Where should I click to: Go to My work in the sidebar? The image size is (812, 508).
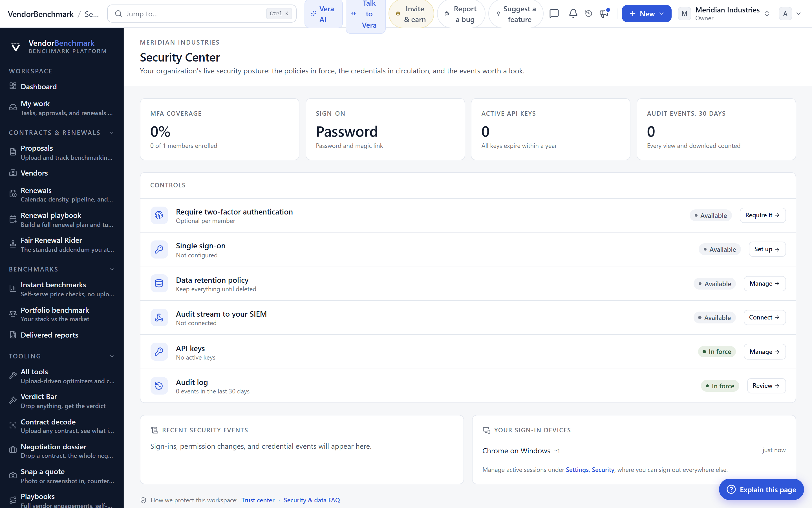tap(62, 108)
